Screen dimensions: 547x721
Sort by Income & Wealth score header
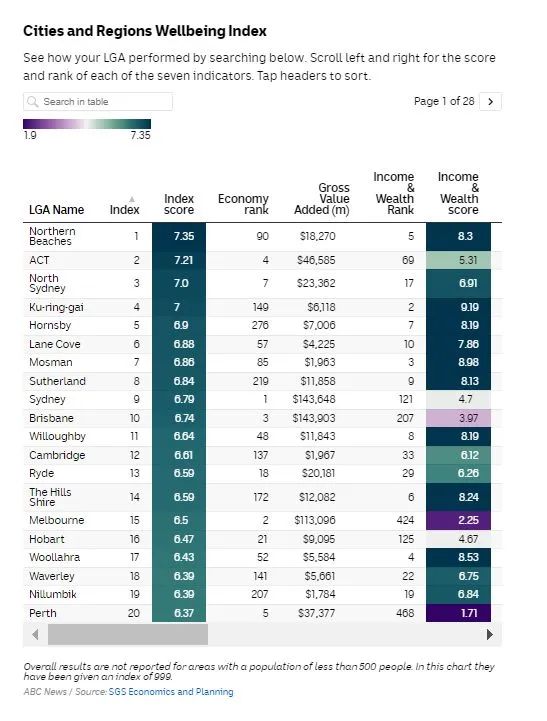coord(458,193)
